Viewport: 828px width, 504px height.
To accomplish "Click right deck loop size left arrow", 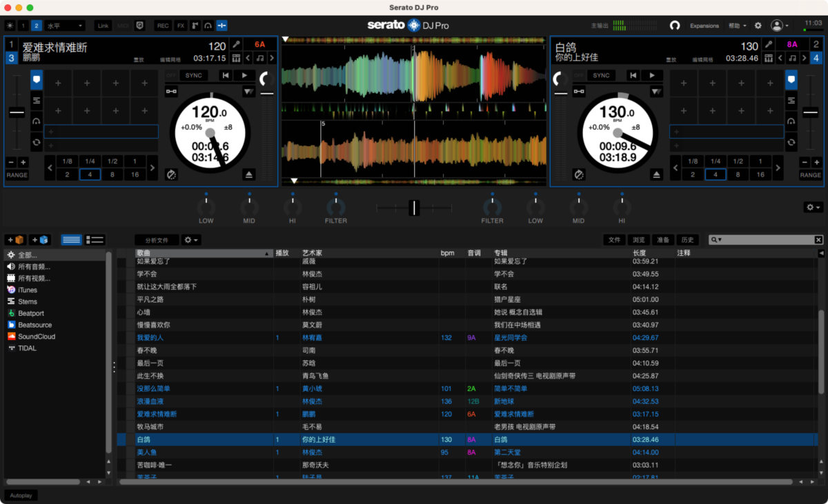I will 677,168.
